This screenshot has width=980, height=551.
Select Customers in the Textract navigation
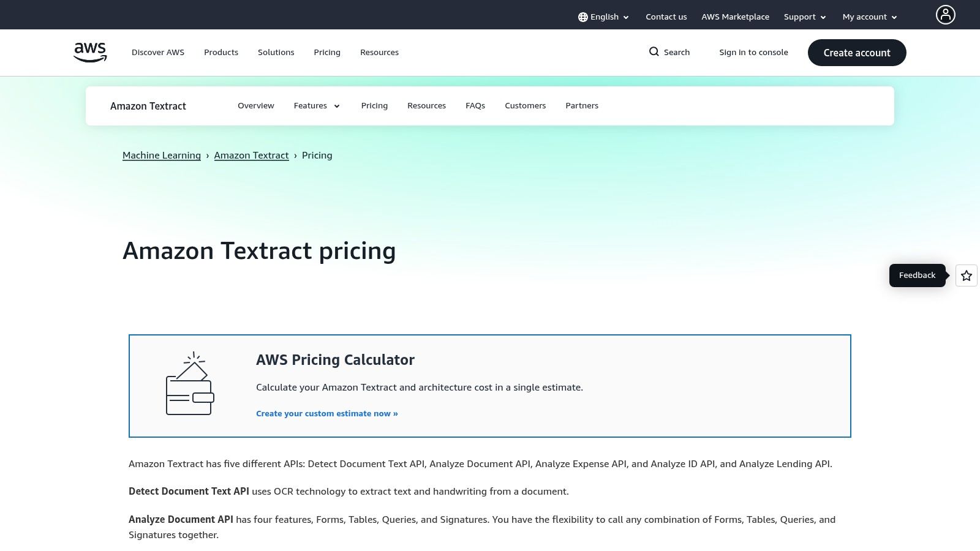pyautogui.click(x=525, y=105)
